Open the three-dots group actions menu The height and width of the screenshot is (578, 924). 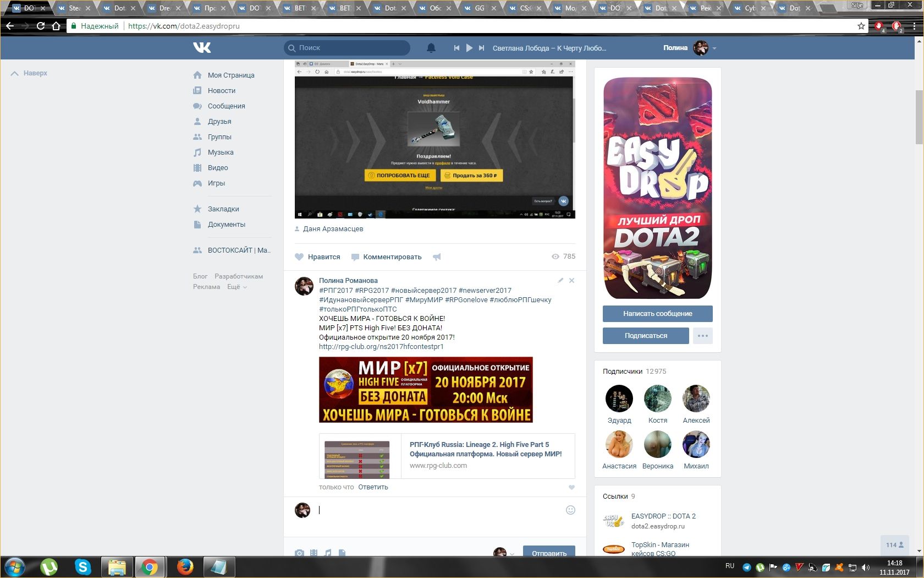click(703, 336)
